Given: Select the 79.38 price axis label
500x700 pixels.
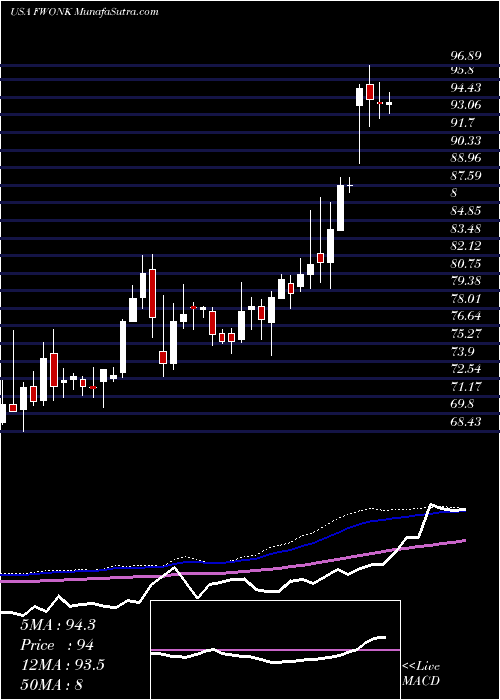Looking at the screenshot, I should [x=466, y=281].
